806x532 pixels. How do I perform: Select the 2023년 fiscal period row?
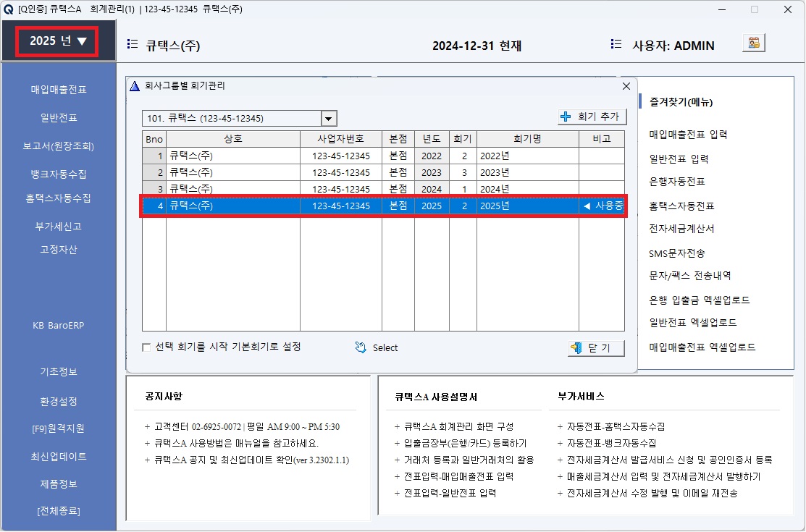[x=384, y=172]
